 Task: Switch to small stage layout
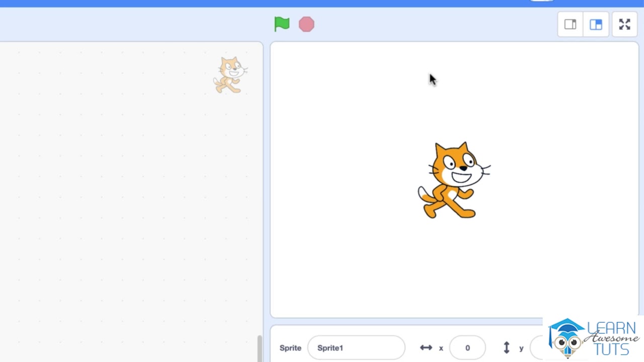click(x=570, y=25)
